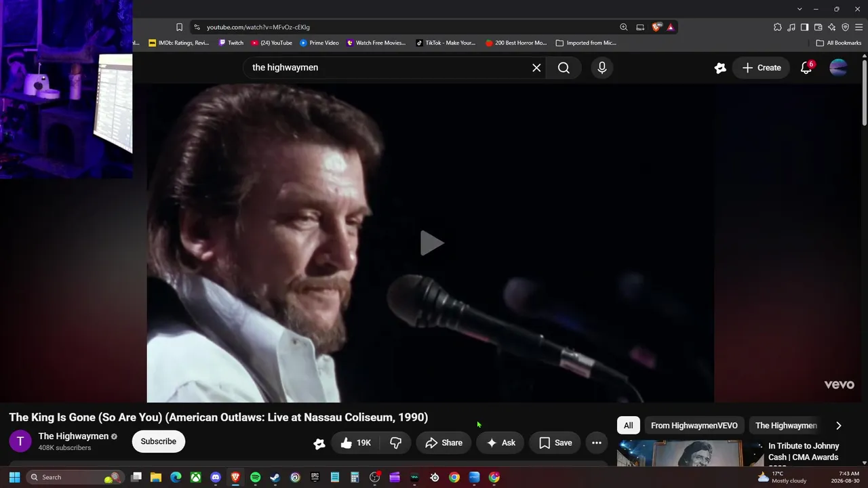Open the Twitch bookmark
Viewport: 868px width, 488px height.
(x=231, y=43)
